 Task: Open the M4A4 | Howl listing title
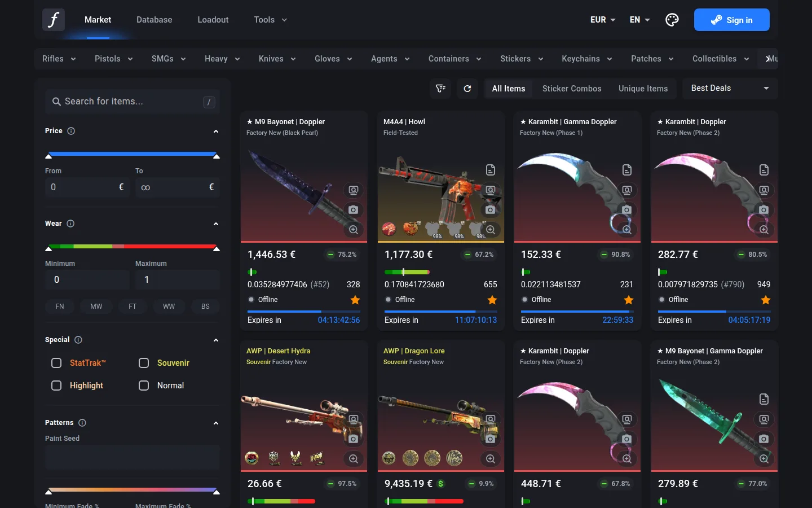[404, 122]
